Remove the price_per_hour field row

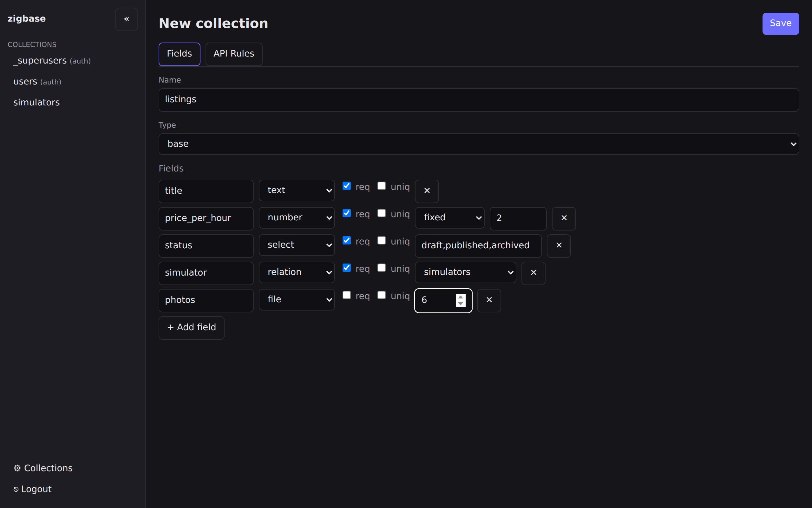coord(564,218)
